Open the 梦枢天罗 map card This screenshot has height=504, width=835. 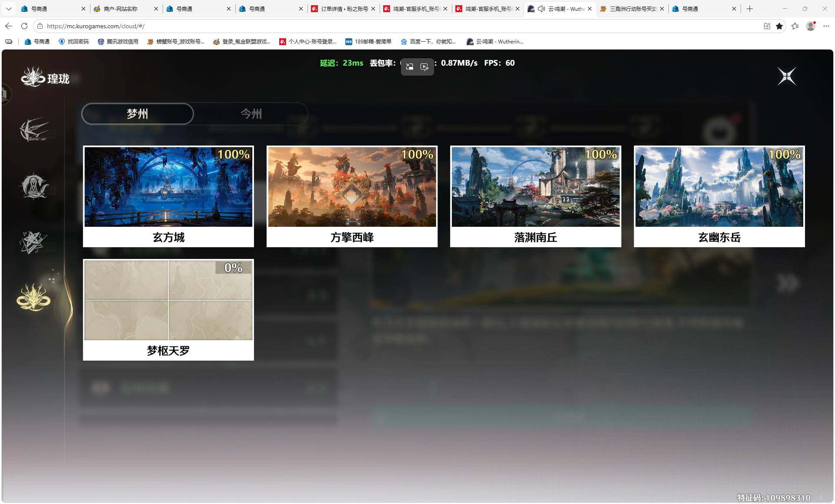click(x=168, y=310)
